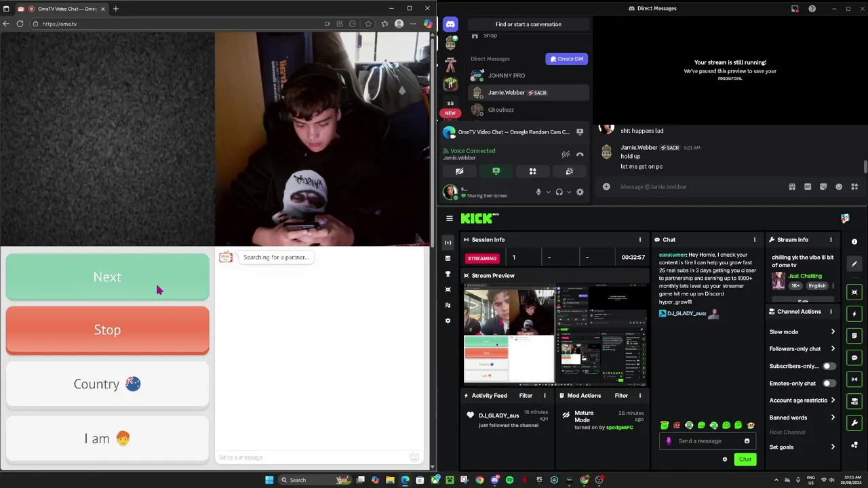Open Kick Chat panel options menu
868x488 pixels.
tap(754, 240)
